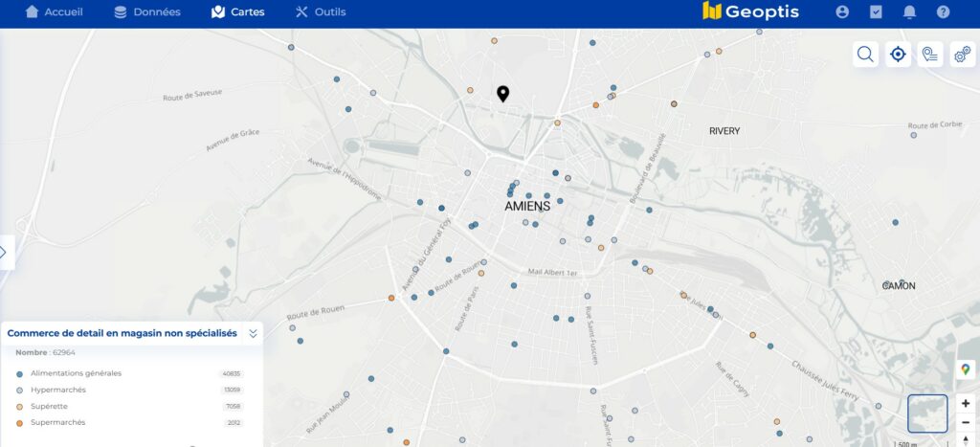Viewport: 980px width, 447px height.
Task: Open help via the question mark icon
Action: point(943,11)
